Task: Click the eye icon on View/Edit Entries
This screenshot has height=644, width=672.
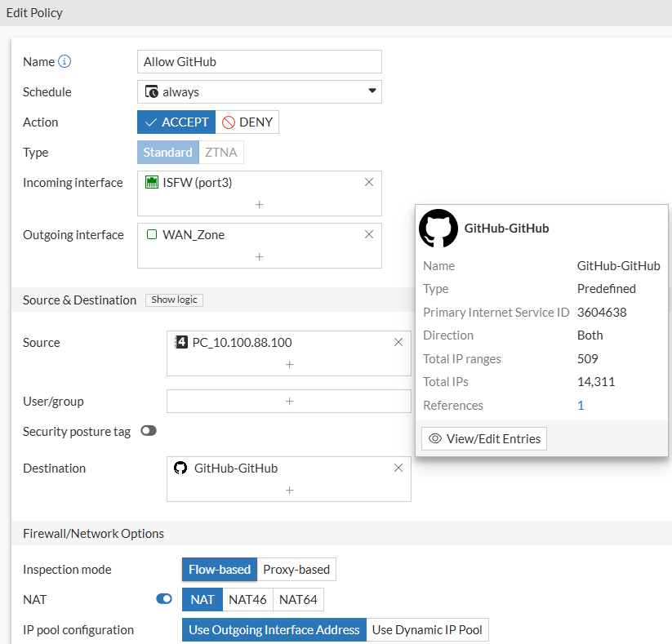Action: (434, 438)
